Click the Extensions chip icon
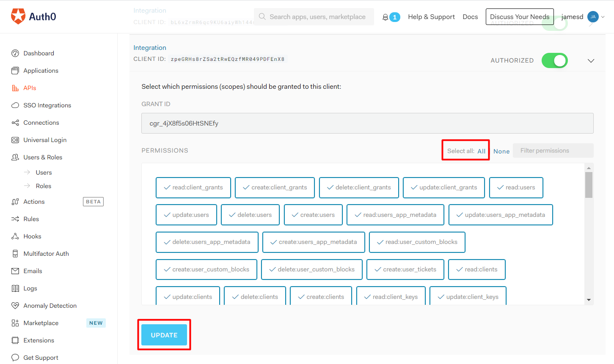Screen dimensions: 614x364 (15, 340)
